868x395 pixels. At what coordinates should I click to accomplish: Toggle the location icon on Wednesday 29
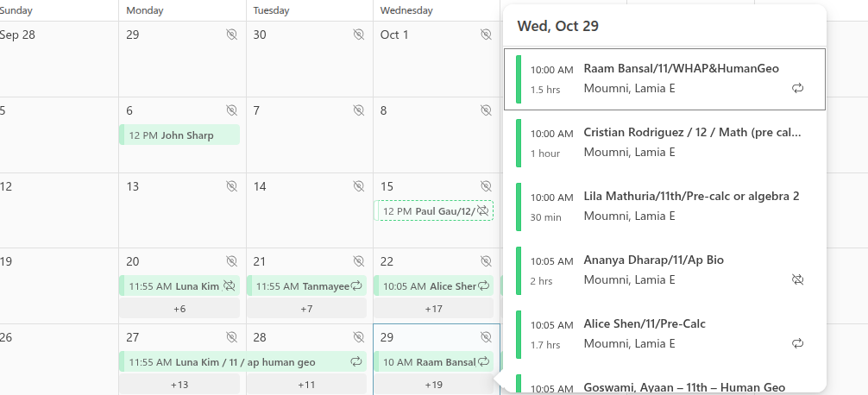click(x=486, y=338)
